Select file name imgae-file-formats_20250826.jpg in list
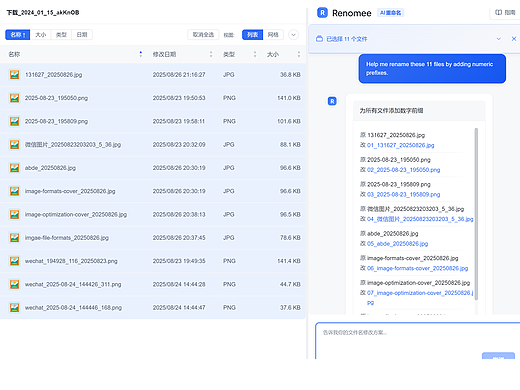520x390 pixels. coord(67,238)
